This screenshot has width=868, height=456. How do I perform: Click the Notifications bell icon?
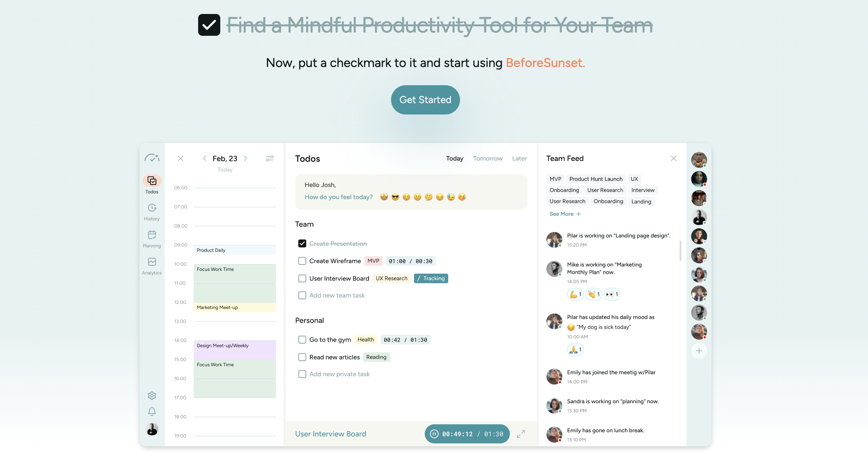pos(151,411)
